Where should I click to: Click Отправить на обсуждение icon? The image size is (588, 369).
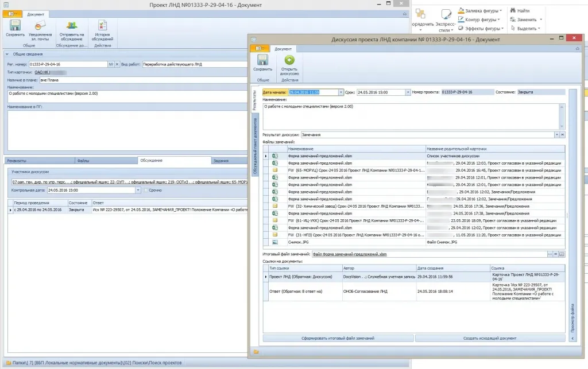coord(71,26)
